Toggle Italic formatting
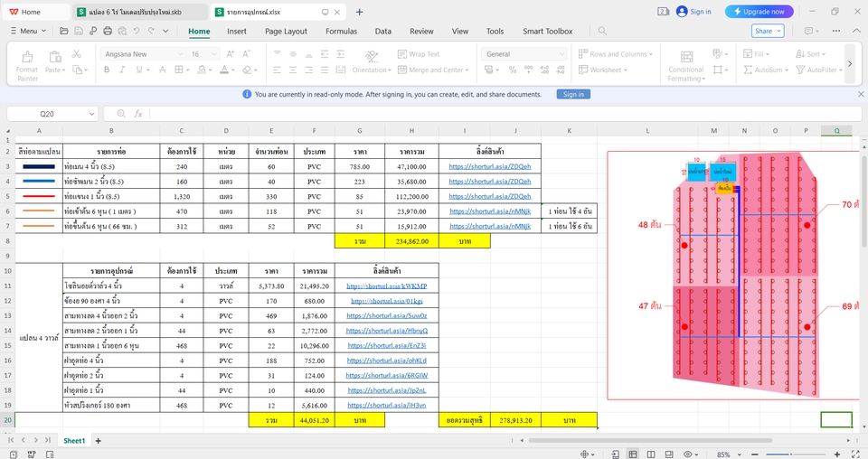Screen dimensions: 868x459 [x=122, y=70]
